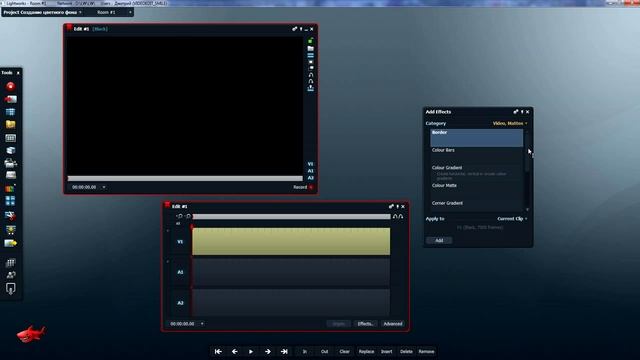Click the scissors-style icon in Tools panel
The image size is (640, 360).
[x=10, y=215]
